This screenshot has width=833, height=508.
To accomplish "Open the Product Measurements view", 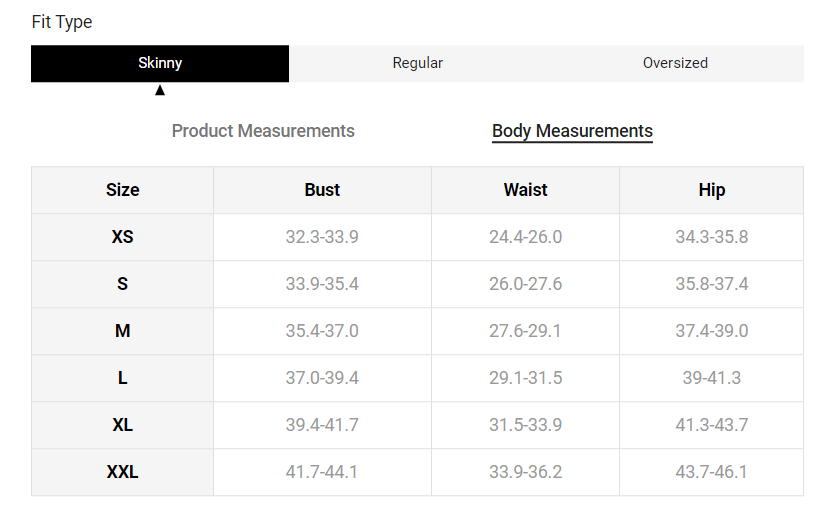I will (263, 131).
